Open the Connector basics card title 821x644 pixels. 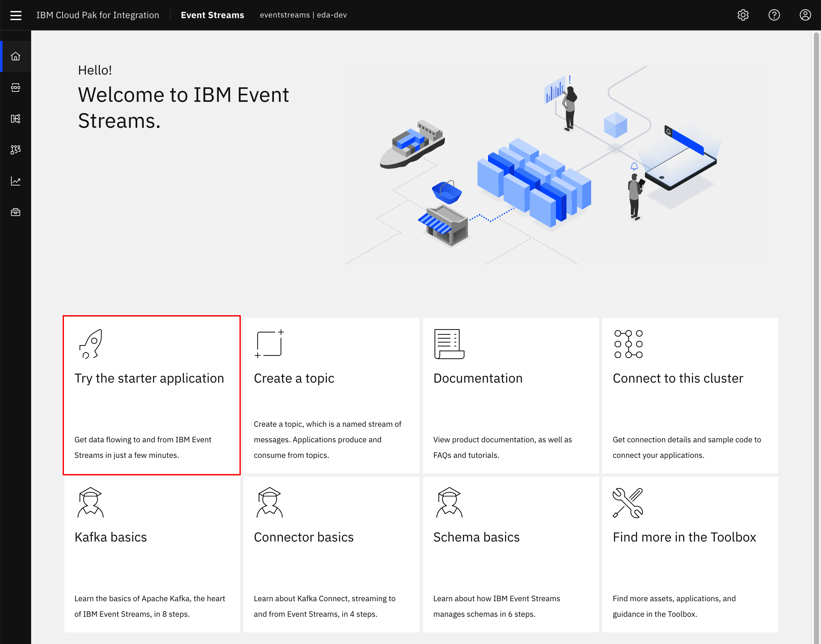304,537
